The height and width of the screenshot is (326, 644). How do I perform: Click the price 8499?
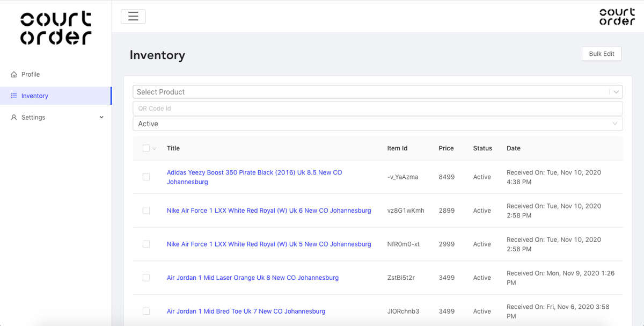[447, 177]
